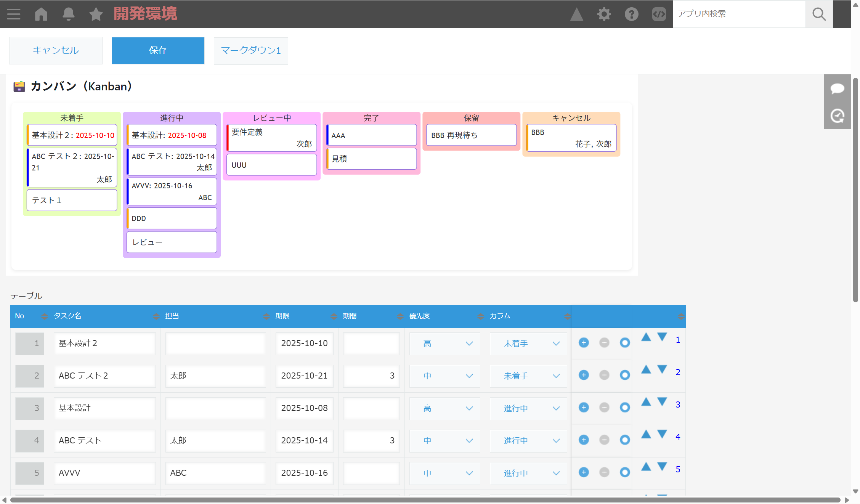The height and width of the screenshot is (504, 860).
Task: Toggle the circle button on row 2
Action: coord(624,375)
